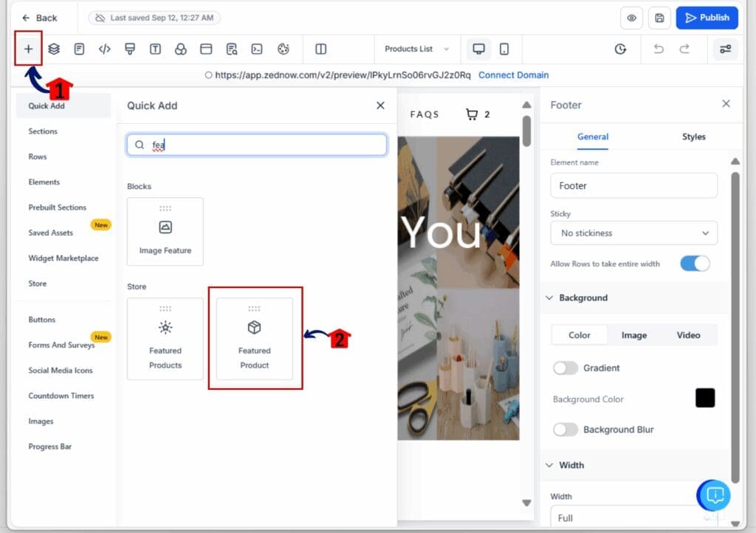Open the preview eye icon near Publish
The height and width of the screenshot is (533, 756).
pyautogui.click(x=631, y=17)
